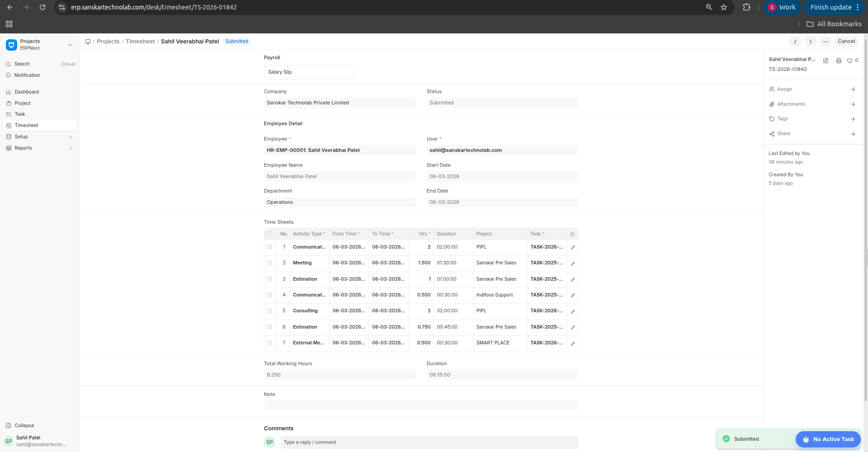Expand the Reports section in the sidebar
The height and width of the screenshot is (452, 868).
tap(71, 148)
